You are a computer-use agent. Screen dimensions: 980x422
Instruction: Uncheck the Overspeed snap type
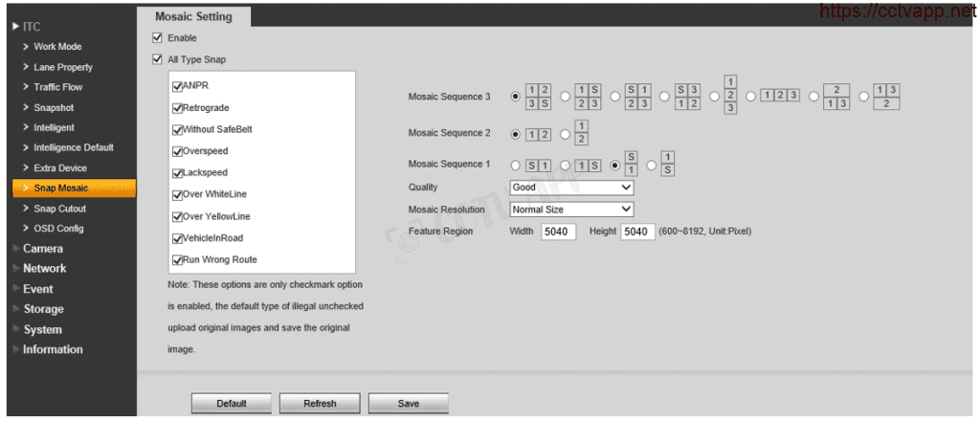177,151
